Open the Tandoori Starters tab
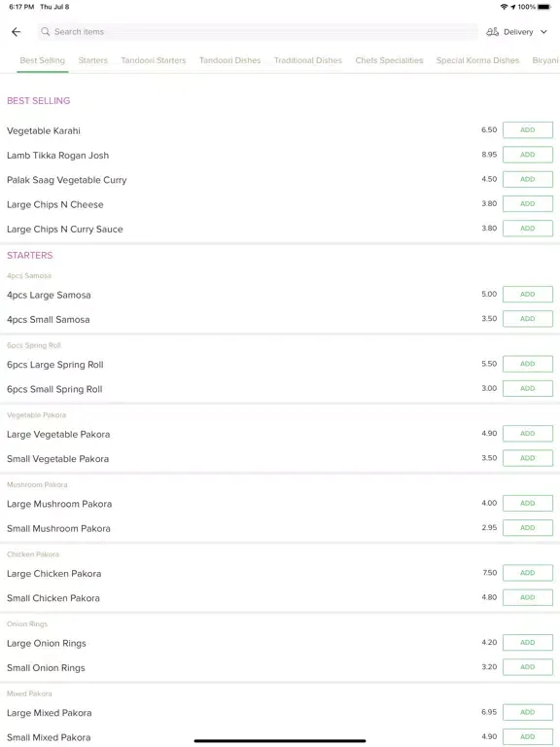560x747 pixels. (x=154, y=60)
